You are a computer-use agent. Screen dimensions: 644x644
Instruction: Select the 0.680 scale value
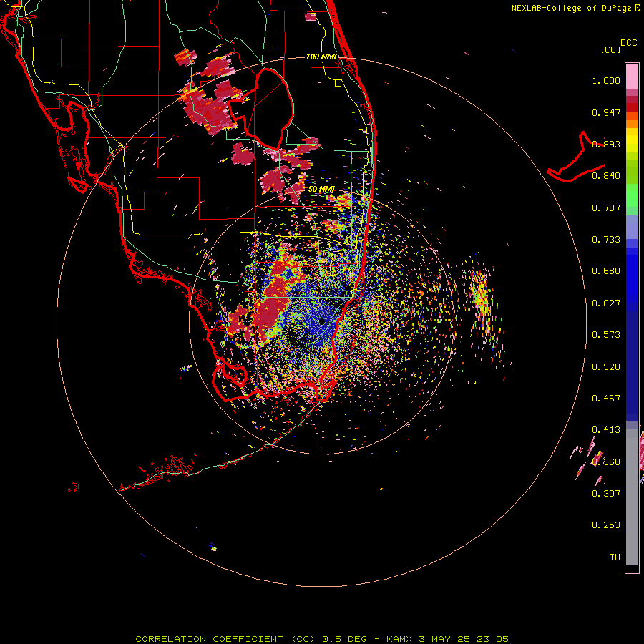[x=606, y=271]
